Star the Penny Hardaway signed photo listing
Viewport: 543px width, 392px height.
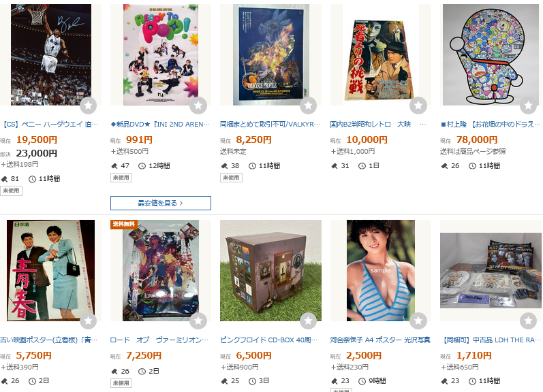click(89, 105)
